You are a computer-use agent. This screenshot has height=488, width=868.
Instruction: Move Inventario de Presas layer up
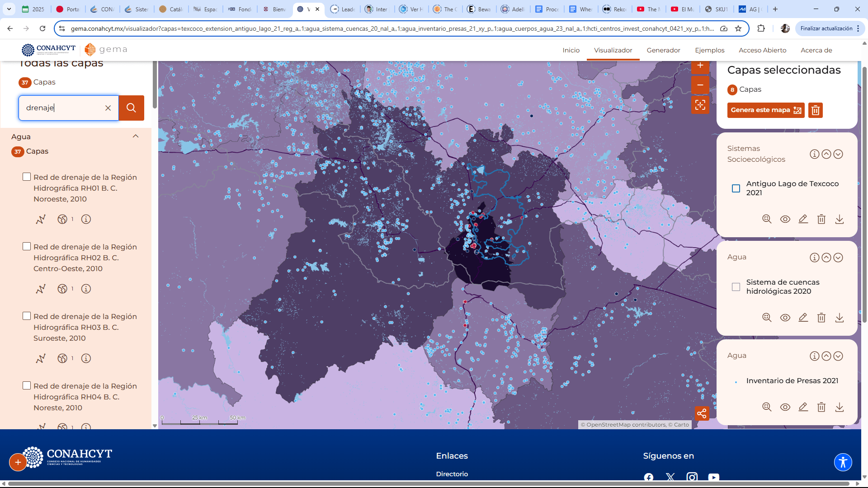coord(826,356)
